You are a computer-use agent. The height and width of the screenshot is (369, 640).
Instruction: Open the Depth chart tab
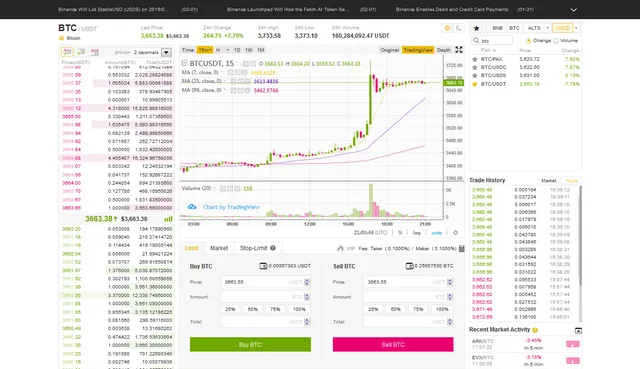[444, 50]
